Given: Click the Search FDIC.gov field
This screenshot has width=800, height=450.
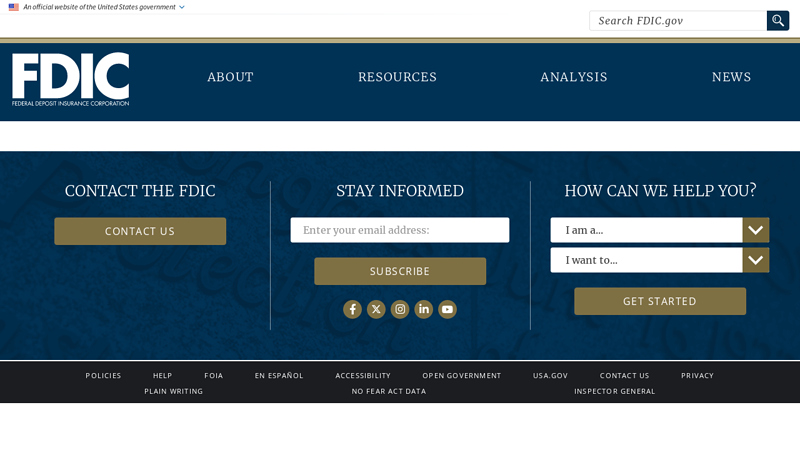Looking at the screenshot, I should click(678, 20).
